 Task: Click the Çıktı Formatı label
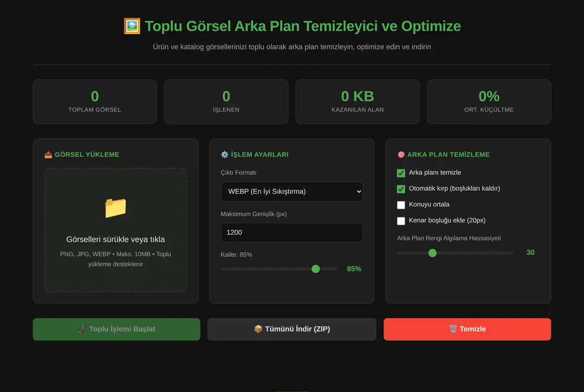point(238,173)
